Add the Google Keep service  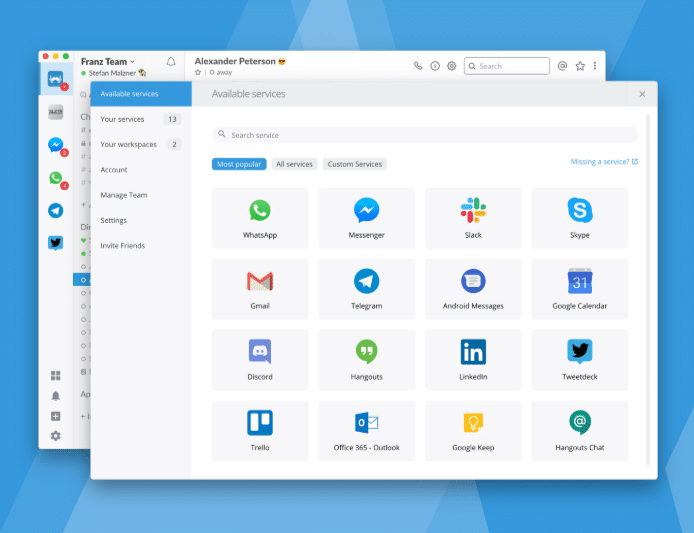pyautogui.click(x=473, y=430)
